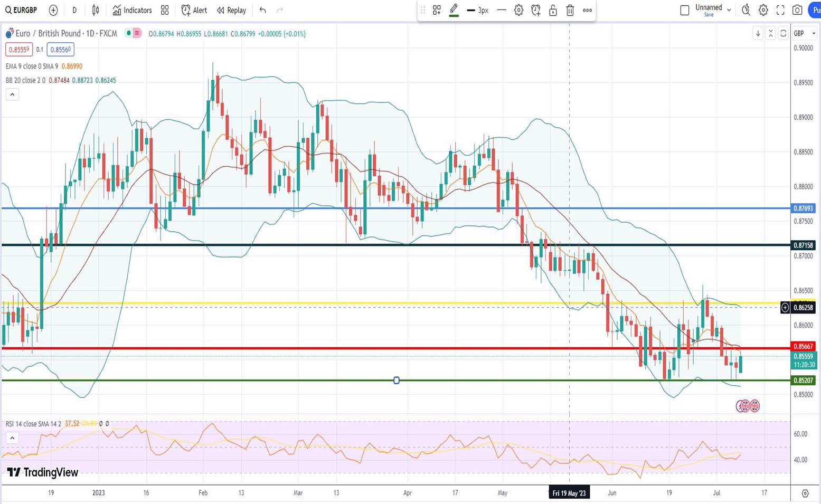Open the Indicators dialog
The height and width of the screenshot is (504, 821).
132,10
